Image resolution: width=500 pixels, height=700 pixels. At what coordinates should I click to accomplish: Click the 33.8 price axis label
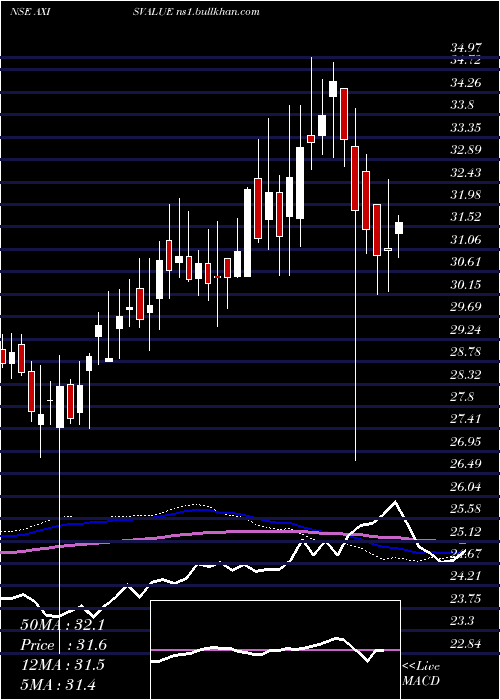pyautogui.click(x=462, y=105)
